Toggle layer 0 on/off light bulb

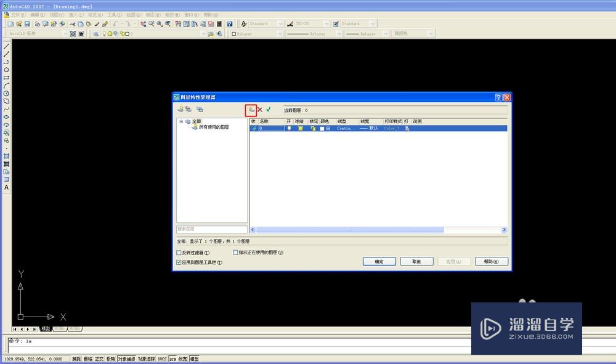(x=289, y=128)
